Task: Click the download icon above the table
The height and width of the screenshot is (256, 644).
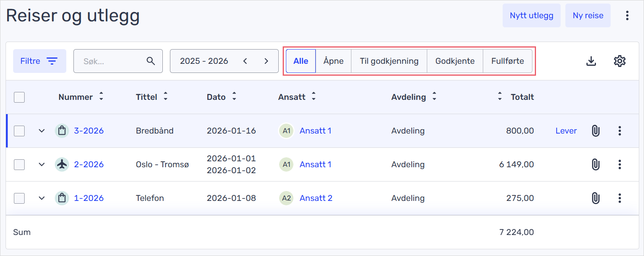Action: (591, 61)
